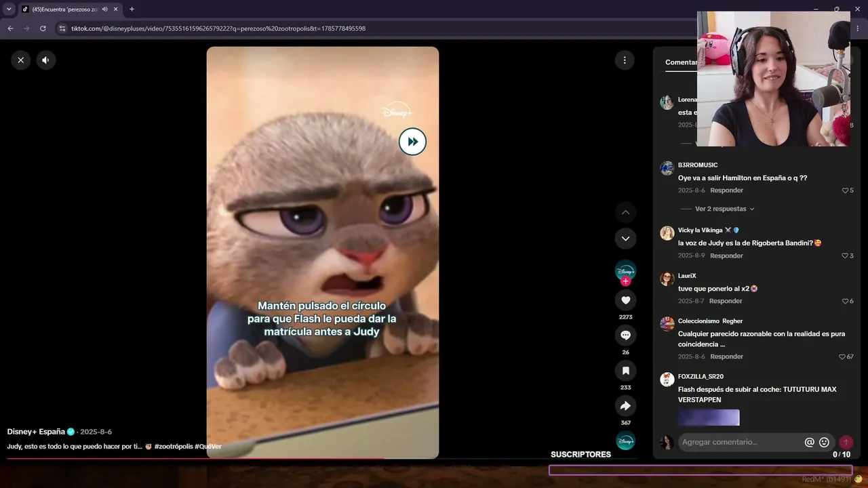Tap the fast-forward circle in the video
This screenshot has height=488, width=868.
412,142
